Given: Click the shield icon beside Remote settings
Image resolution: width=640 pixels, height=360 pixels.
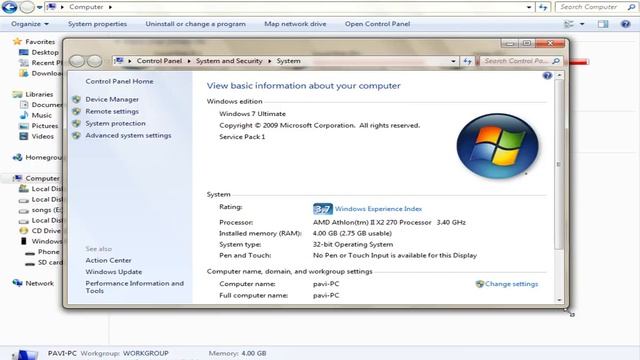Looking at the screenshot, I should [x=76, y=111].
